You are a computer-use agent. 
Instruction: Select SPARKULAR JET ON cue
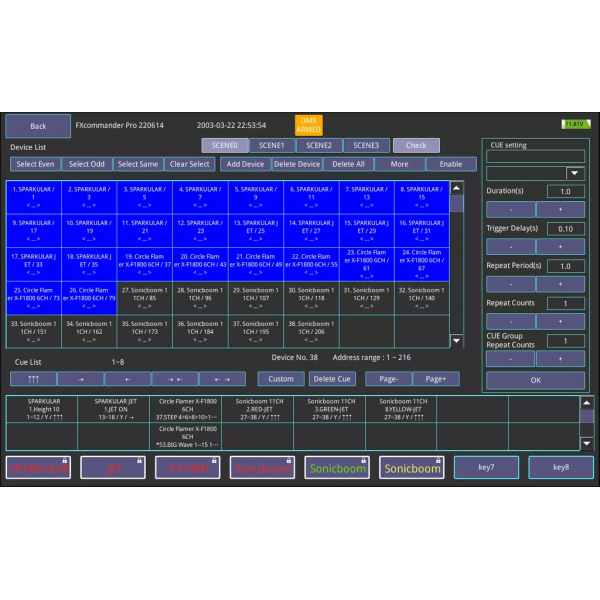(x=113, y=409)
